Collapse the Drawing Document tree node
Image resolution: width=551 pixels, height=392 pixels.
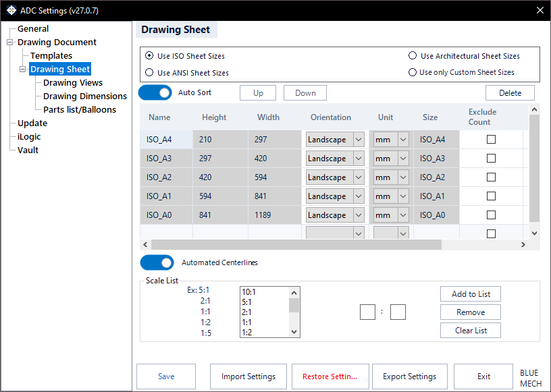pyautogui.click(x=10, y=42)
